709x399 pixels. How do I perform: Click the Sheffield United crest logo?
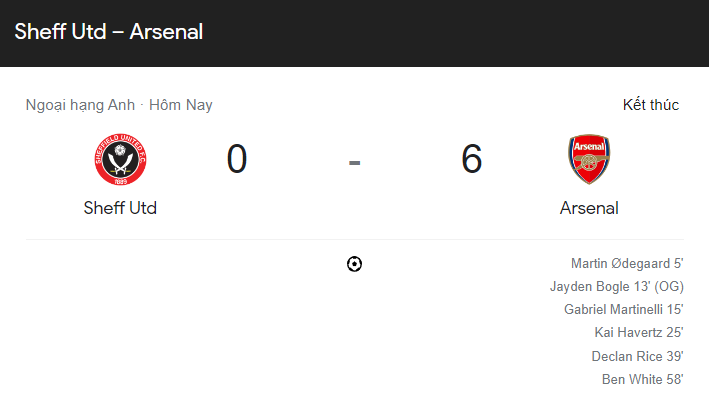tap(120, 159)
